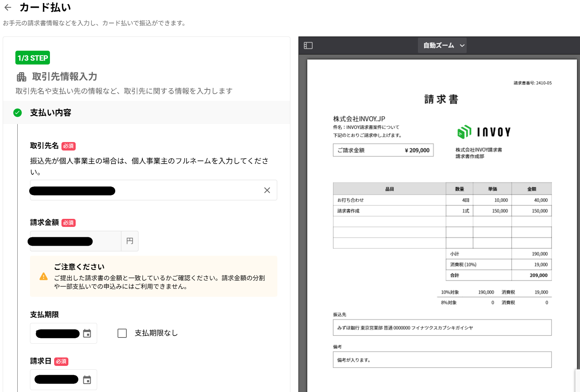This screenshot has height=392, width=580.
Task: Check the 支払期限なし checkbox
Action: [x=122, y=333]
